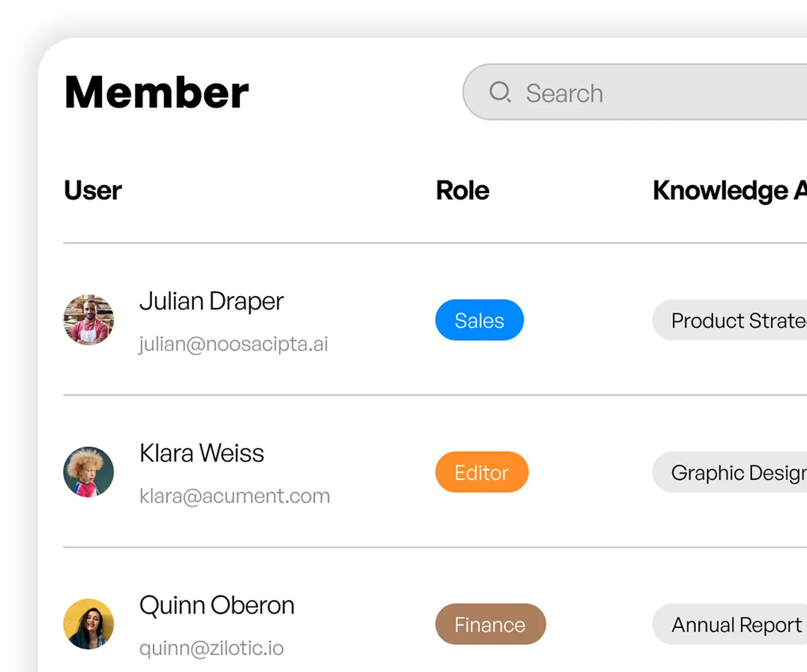This screenshot has width=807, height=672.
Task: Click the name Klara Weiss
Action: click(x=202, y=453)
